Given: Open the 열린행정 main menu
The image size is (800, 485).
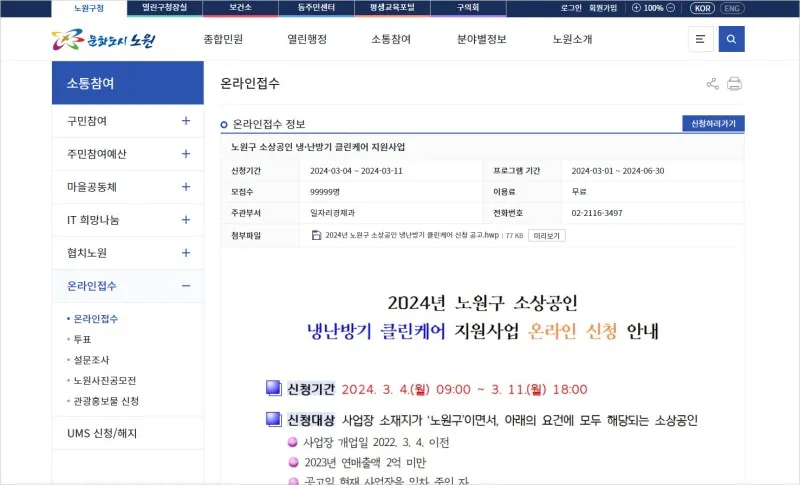Looking at the screenshot, I should tap(307, 39).
